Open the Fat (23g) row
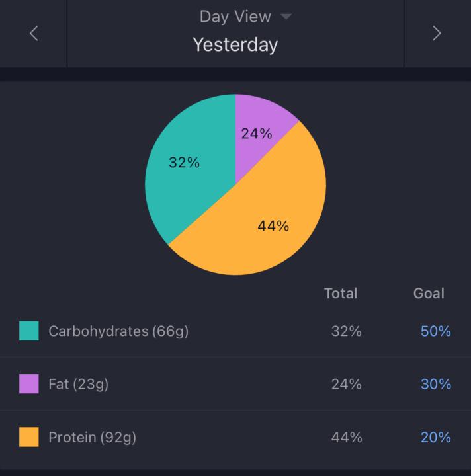Image resolution: width=471 pixels, height=476 pixels. pyautogui.click(x=78, y=384)
